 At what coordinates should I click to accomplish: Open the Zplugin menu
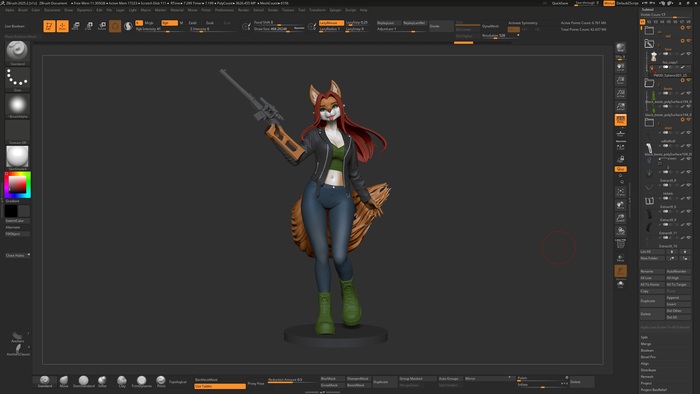coord(335,10)
